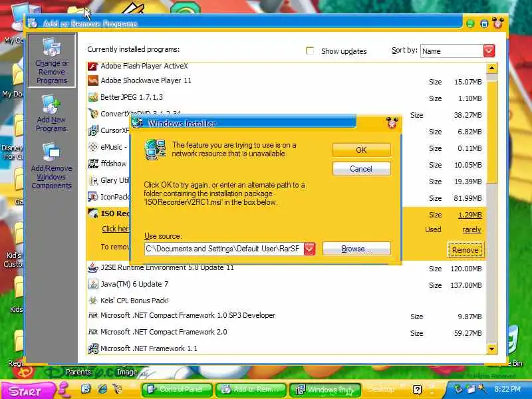The width and height of the screenshot is (532, 399).
Task: Click the Windows Installer network computer icon
Action: click(156, 149)
